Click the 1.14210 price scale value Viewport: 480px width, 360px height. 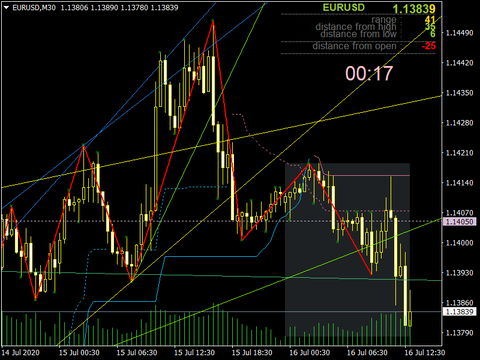click(x=459, y=153)
